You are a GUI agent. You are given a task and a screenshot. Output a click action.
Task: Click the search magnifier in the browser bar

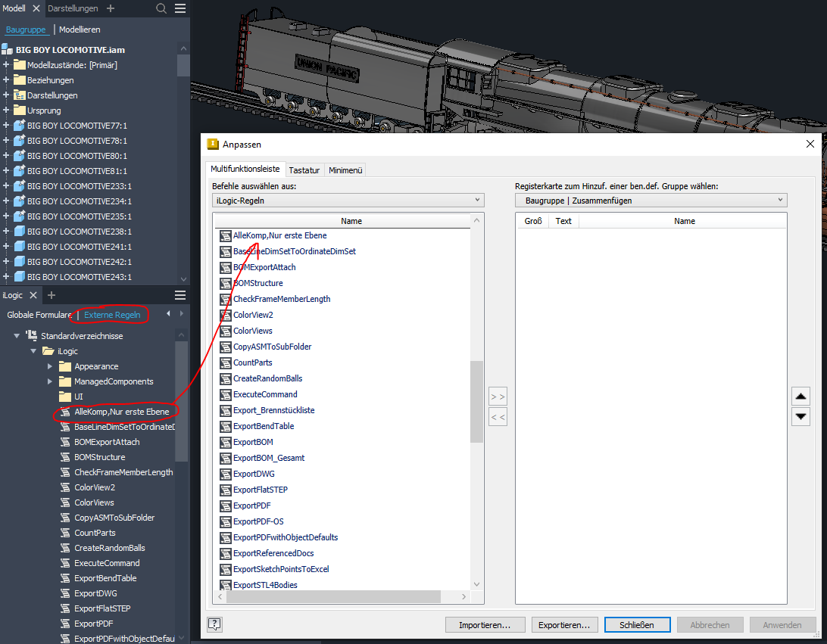(160, 8)
